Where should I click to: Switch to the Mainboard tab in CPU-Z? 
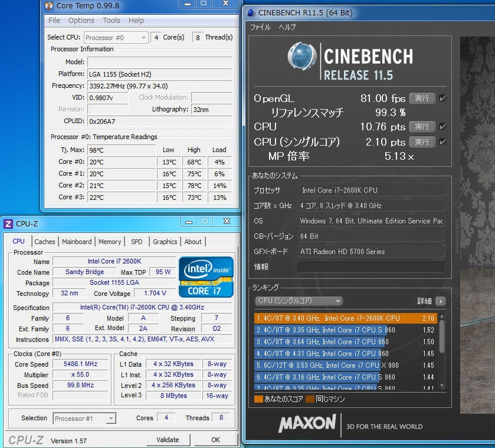click(77, 242)
